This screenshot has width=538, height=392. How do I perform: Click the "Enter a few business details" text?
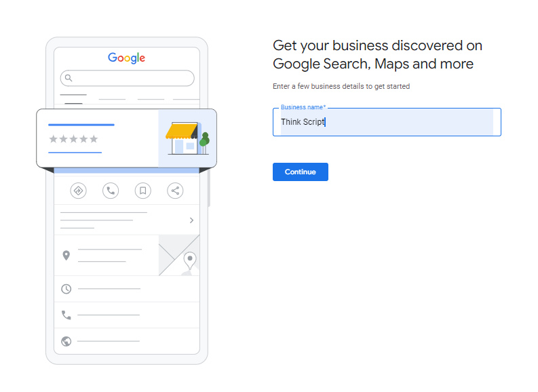coord(341,87)
